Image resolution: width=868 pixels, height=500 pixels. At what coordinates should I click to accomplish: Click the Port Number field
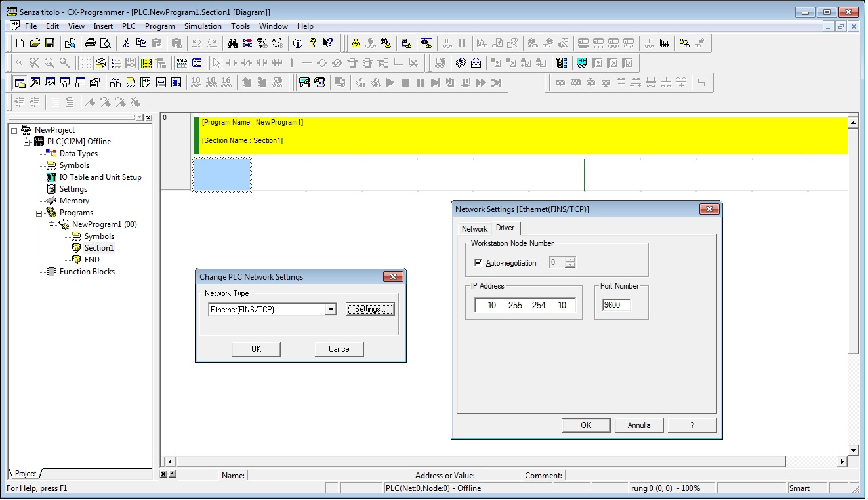tap(616, 305)
